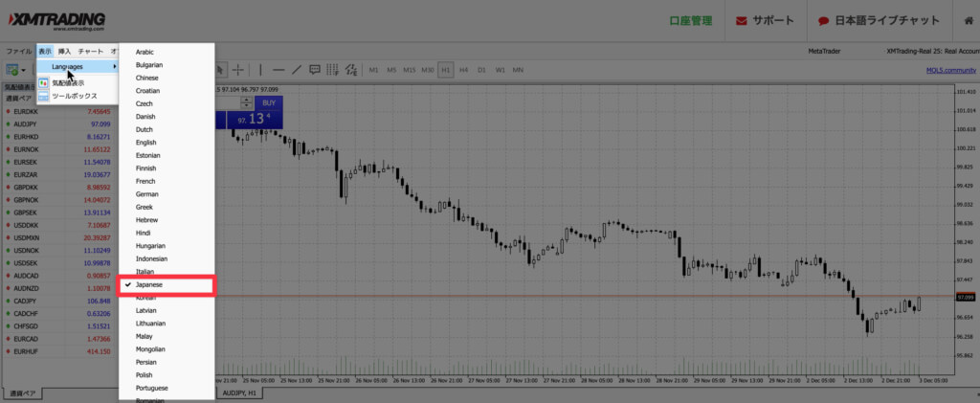This screenshot has width=980, height=403.
Task: Select the crosshair cursor tool
Action: tap(238, 70)
